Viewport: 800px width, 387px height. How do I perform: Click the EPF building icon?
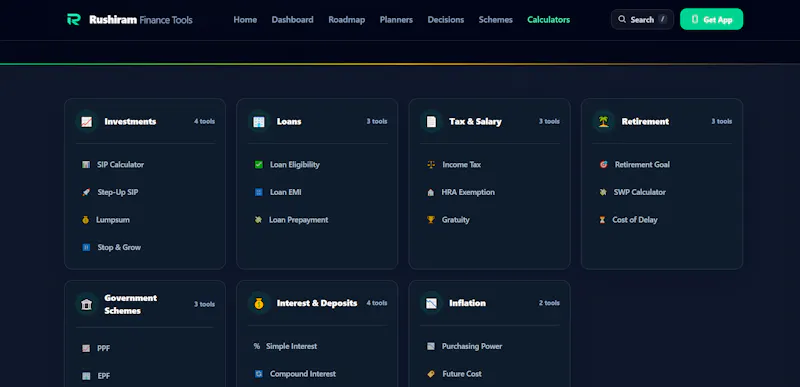point(86,376)
